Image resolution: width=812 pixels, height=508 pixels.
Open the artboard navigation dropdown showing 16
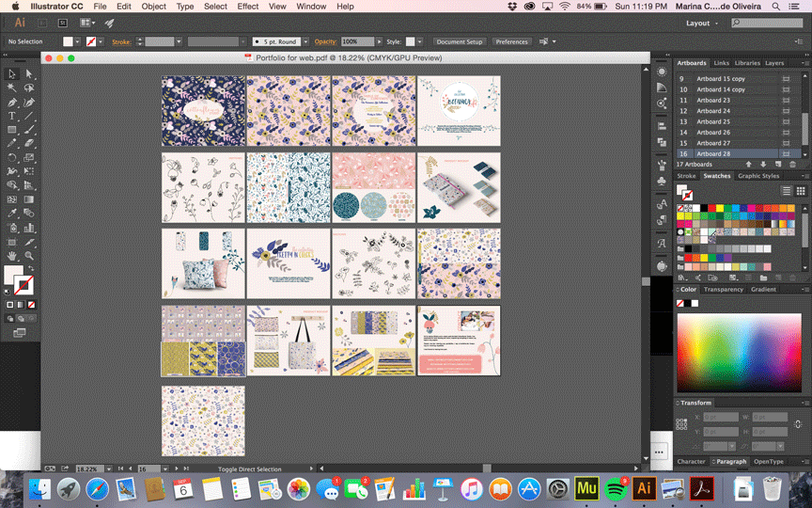[x=165, y=468]
